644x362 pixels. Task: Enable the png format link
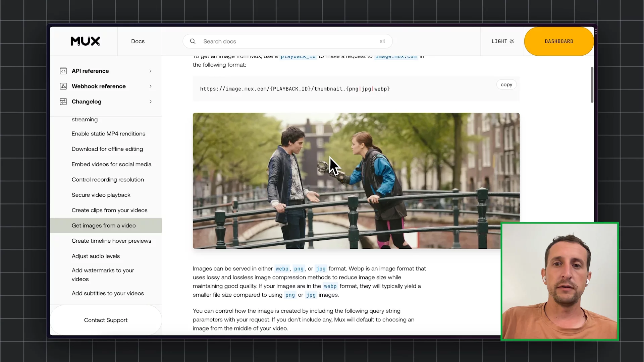[x=299, y=269]
